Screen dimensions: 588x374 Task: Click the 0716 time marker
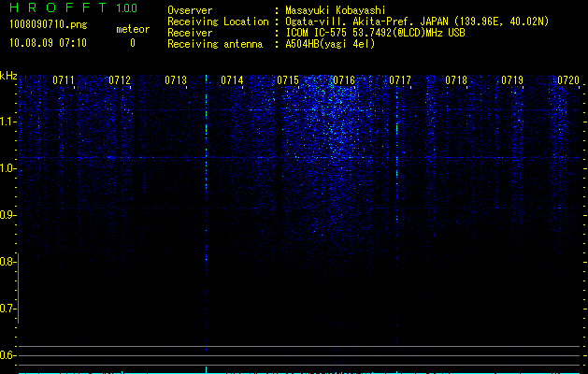tap(344, 80)
